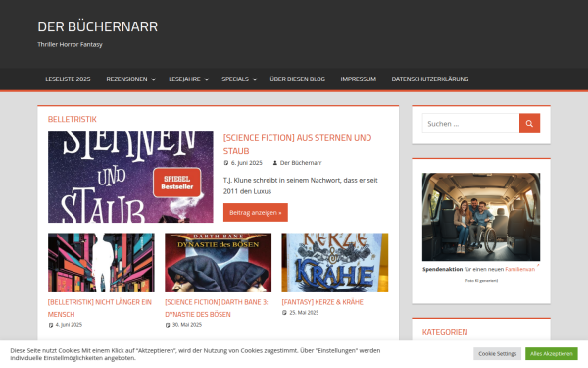Open the Impressum menu item
The width and height of the screenshot is (588, 368).
[358, 79]
